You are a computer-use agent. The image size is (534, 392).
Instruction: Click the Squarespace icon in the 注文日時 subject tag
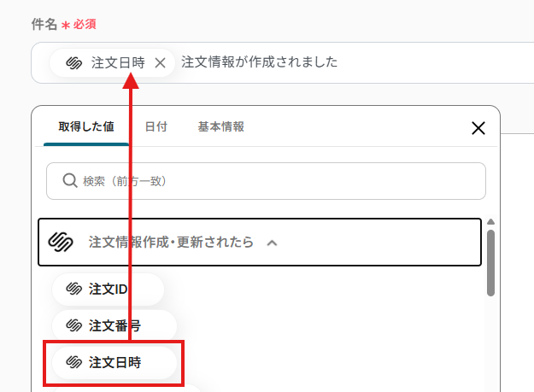pyautogui.click(x=73, y=63)
